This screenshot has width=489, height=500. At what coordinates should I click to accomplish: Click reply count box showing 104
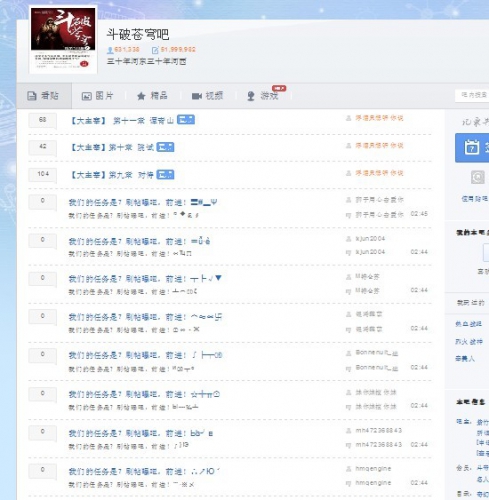pyautogui.click(x=43, y=174)
